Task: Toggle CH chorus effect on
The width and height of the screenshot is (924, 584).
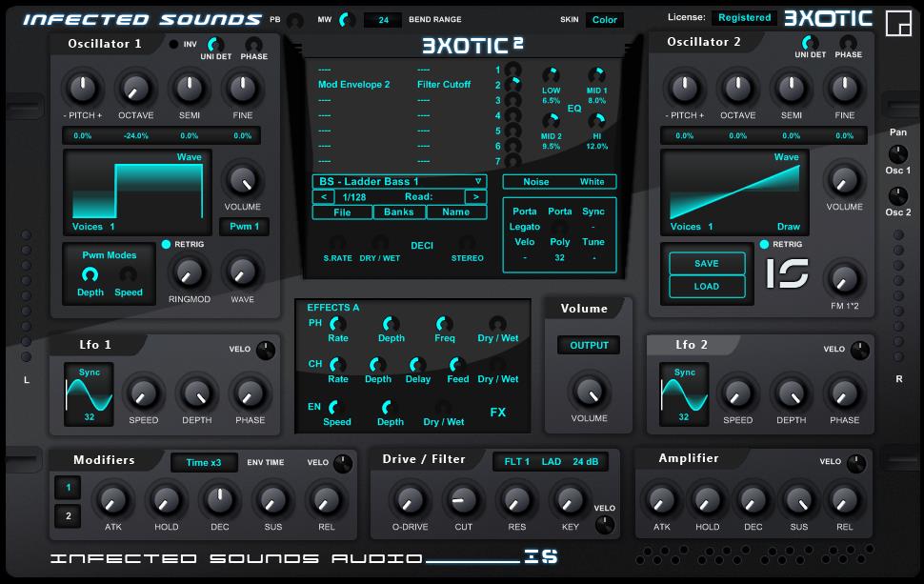Action: pos(315,364)
